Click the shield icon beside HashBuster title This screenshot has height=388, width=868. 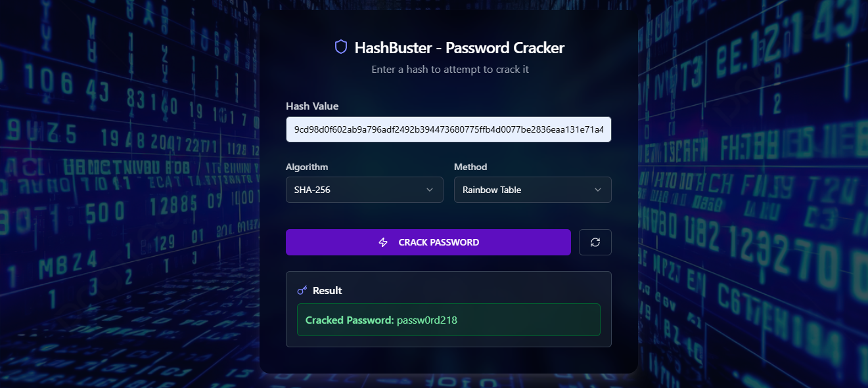(340, 47)
